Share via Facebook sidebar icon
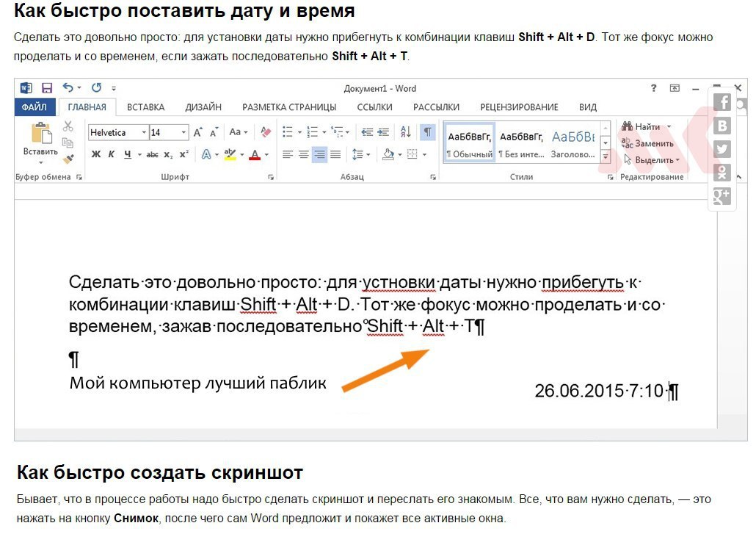This screenshot has width=756, height=545. point(722,102)
